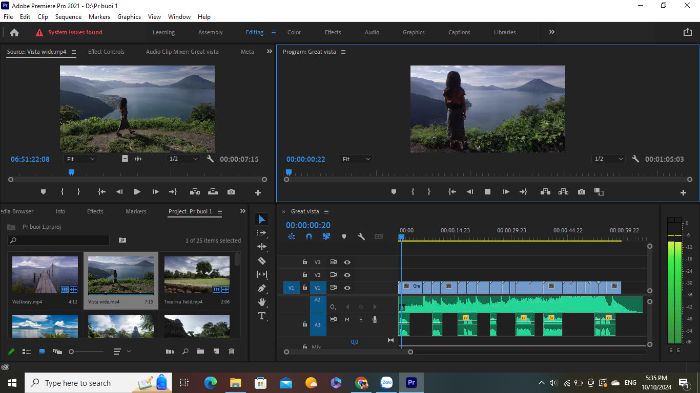The width and height of the screenshot is (700, 393).
Task: Click Program monitor button editor plus
Action: 683,192
